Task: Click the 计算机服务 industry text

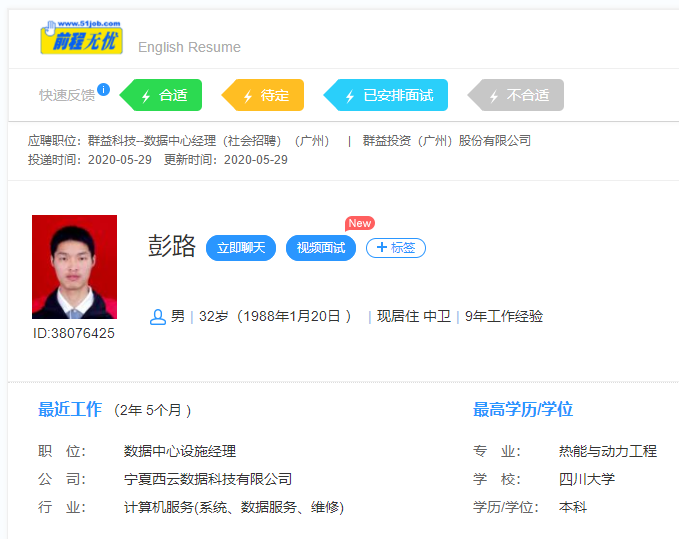Action: pyautogui.click(x=234, y=507)
